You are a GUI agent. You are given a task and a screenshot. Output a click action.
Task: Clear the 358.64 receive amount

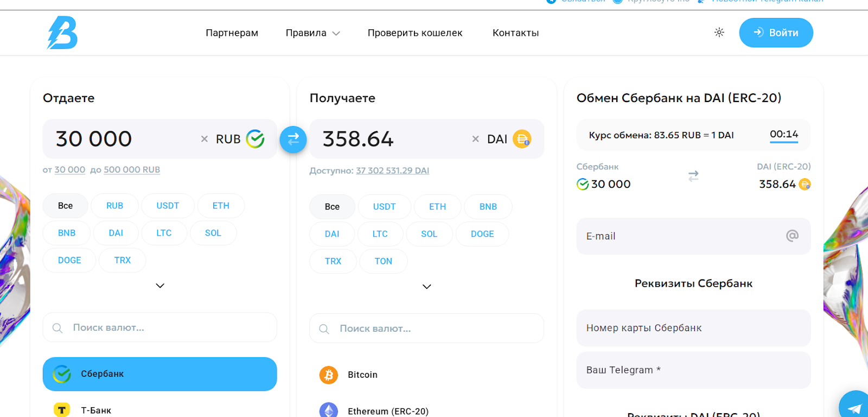tap(476, 139)
